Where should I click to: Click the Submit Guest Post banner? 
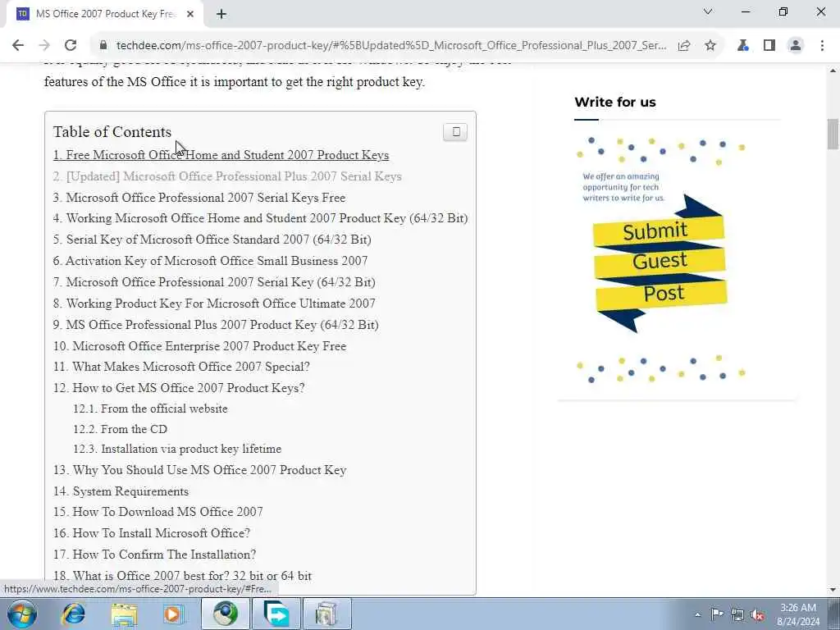click(660, 262)
